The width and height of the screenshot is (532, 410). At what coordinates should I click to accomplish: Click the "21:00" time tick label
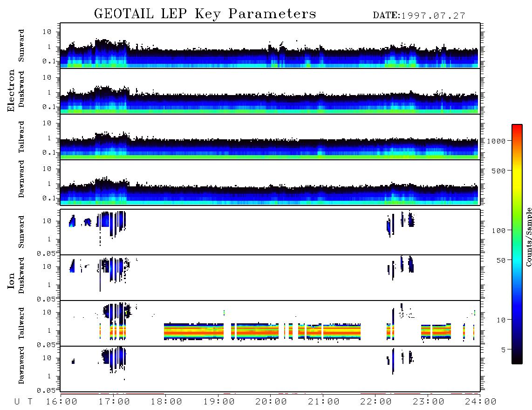pyautogui.click(x=324, y=402)
